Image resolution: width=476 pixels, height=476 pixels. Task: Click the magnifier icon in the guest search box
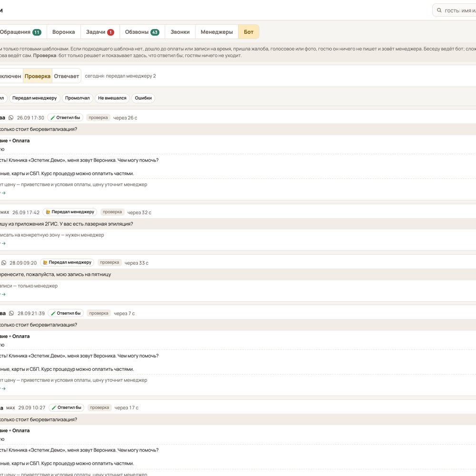click(x=439, y=10)
